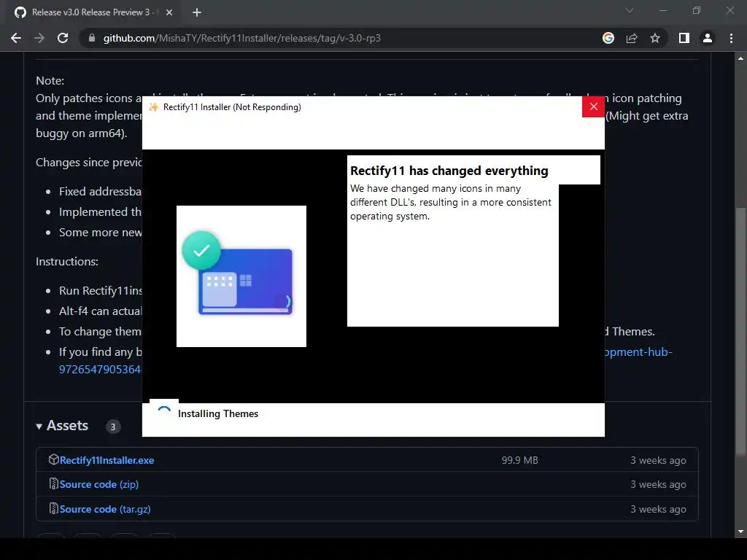
Task: Click the padlock site info icon
Action: tap(92, 38)
